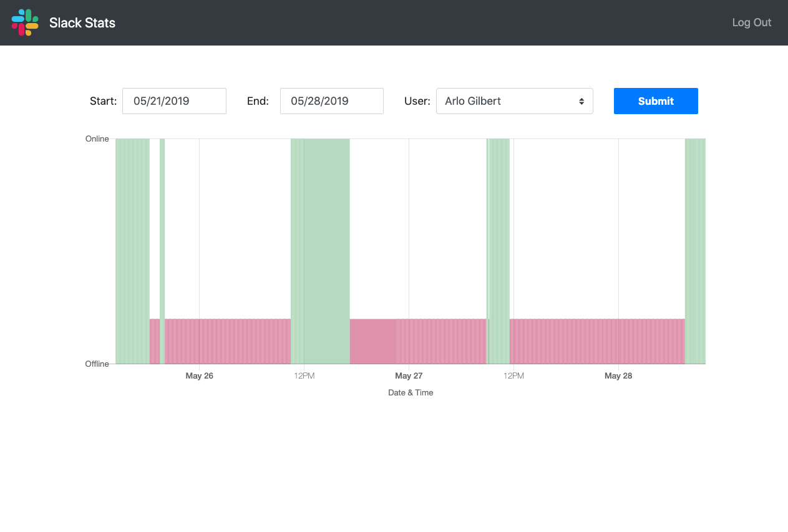Image resolution: width=788 pixels, height=532 pixels.
Task: Click the first 12PM time label
Action: [304, 375]
